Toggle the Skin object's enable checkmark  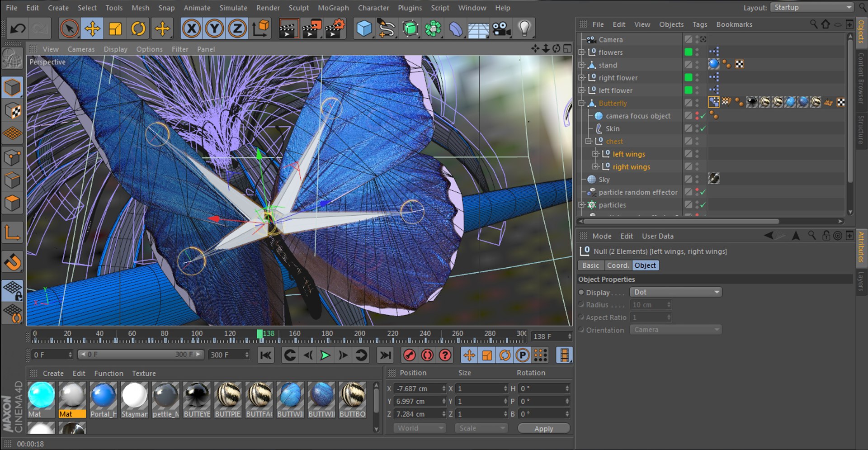click(703, 129)
